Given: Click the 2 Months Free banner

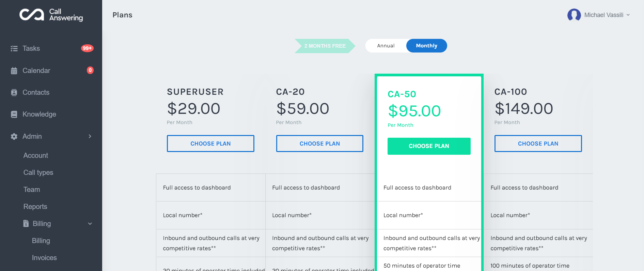Looking at the screenshot, I should (x=325, y=46).
